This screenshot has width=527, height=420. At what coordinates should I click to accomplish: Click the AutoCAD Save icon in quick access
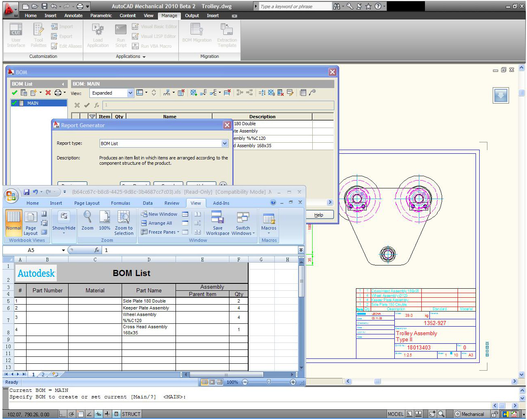pyautogui.click(x=44, y=6)
